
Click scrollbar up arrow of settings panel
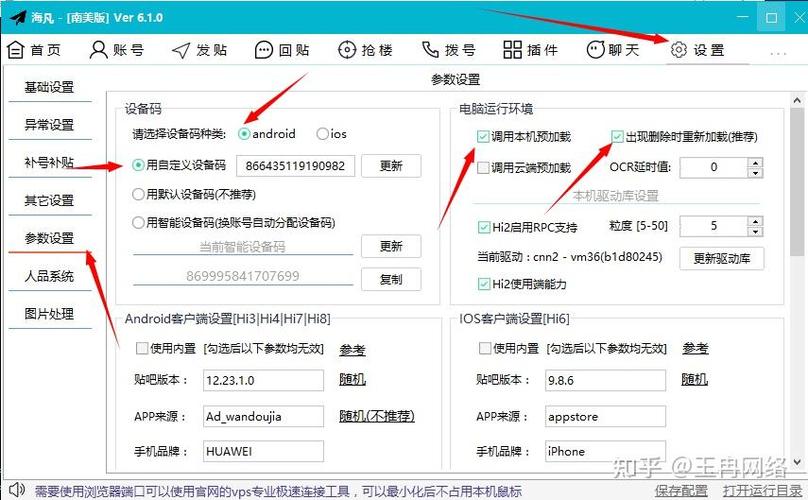pyautogui.click(x=797, y=100)
